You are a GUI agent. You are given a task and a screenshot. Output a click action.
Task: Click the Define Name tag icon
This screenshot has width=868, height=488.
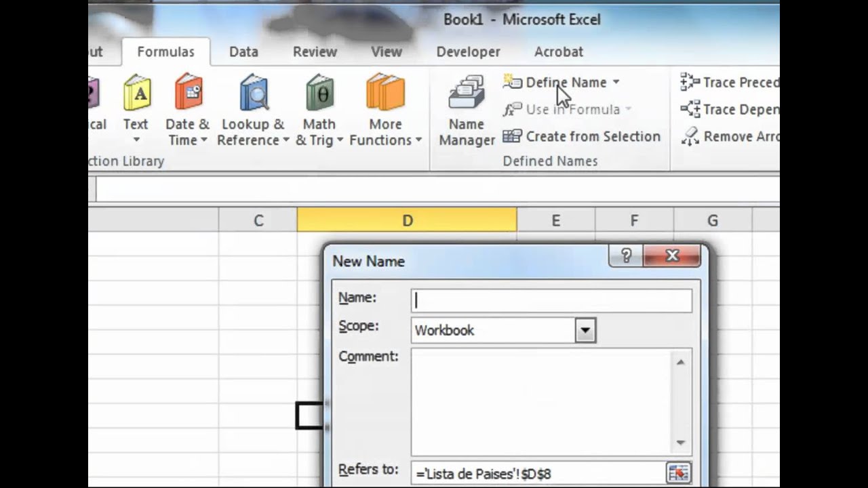tap(512, 82)
